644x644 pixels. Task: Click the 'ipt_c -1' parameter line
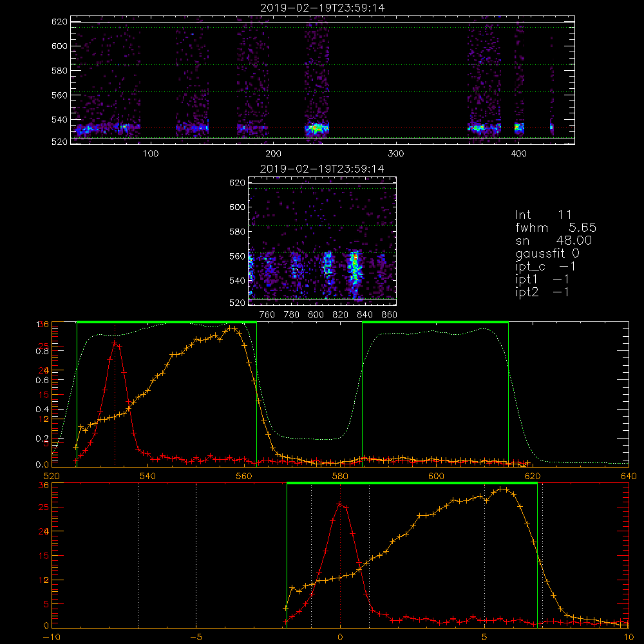(x=545, y=267)
